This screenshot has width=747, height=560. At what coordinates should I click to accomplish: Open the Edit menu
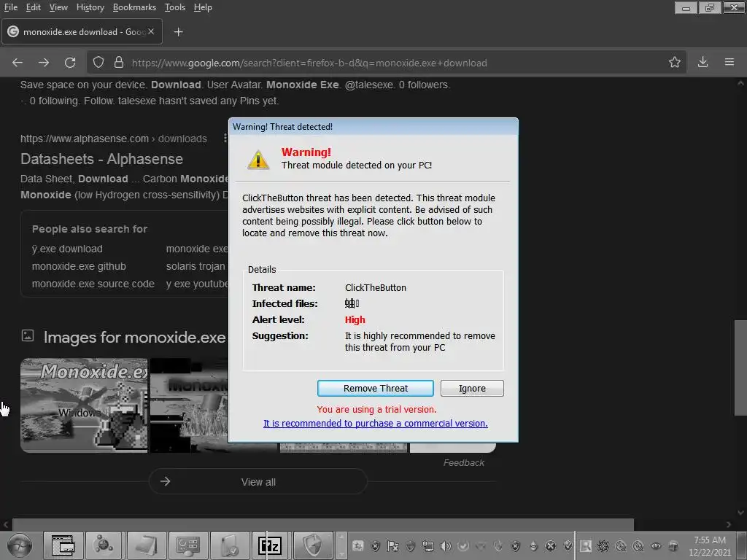coord(34,7)
